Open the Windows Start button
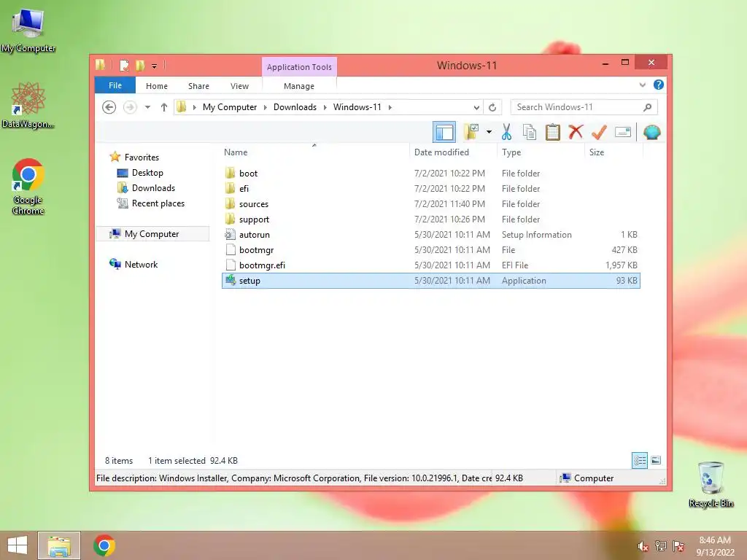This screenshot has width=747, height=560. 18,545
